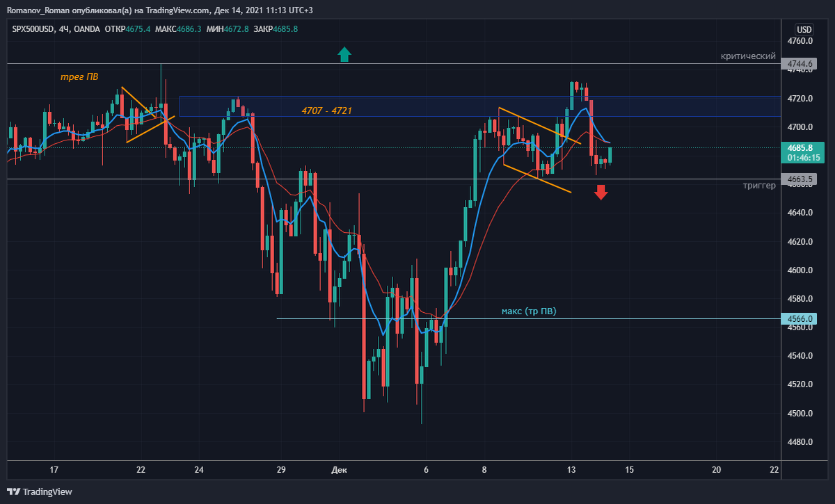
Task: Click the 4663.5 price label on the scale
Action: pyautogui.click(x=799, y=179)
